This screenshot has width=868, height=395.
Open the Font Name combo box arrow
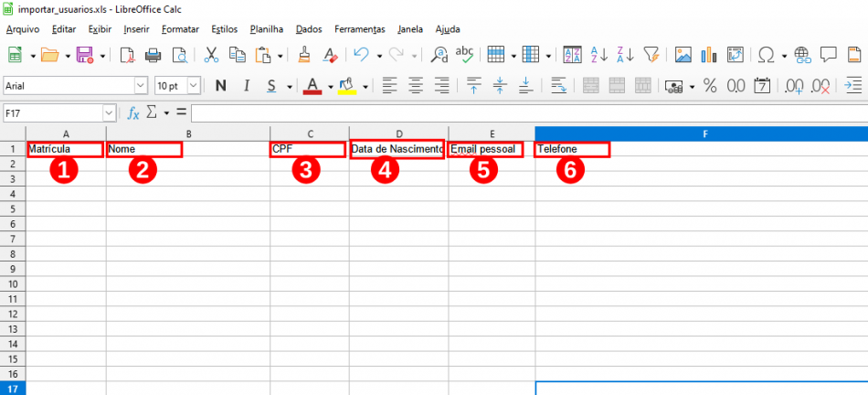[x=141, y=86]
